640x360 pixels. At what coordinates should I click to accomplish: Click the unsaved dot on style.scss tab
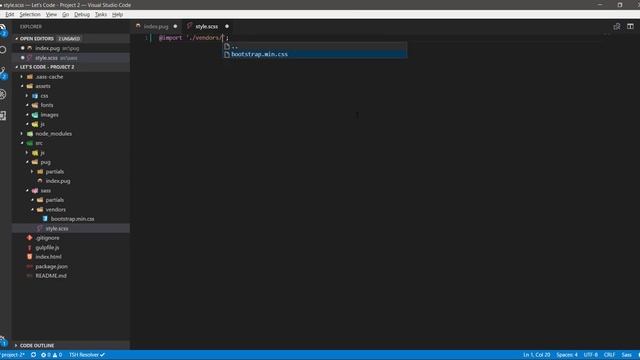[x=227, y=27]
